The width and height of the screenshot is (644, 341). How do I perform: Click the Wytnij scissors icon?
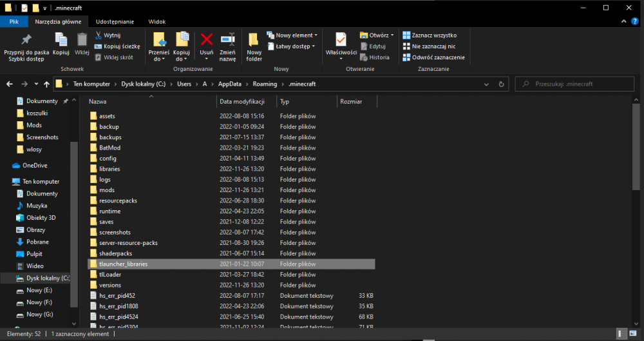pyautogui.click(x=108, y=35)
